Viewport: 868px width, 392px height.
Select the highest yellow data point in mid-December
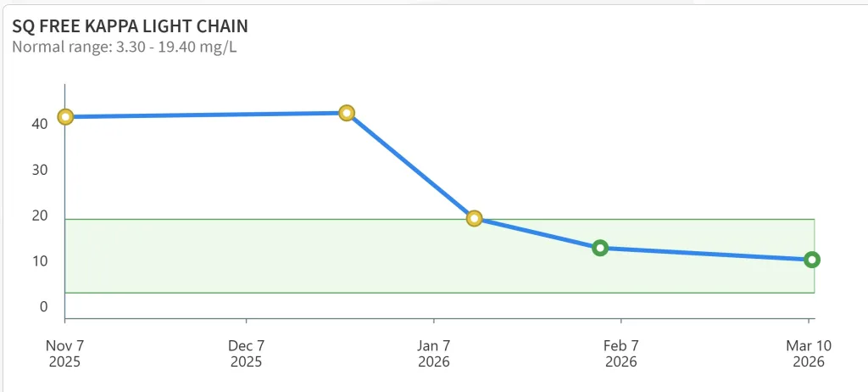point(347,113)
